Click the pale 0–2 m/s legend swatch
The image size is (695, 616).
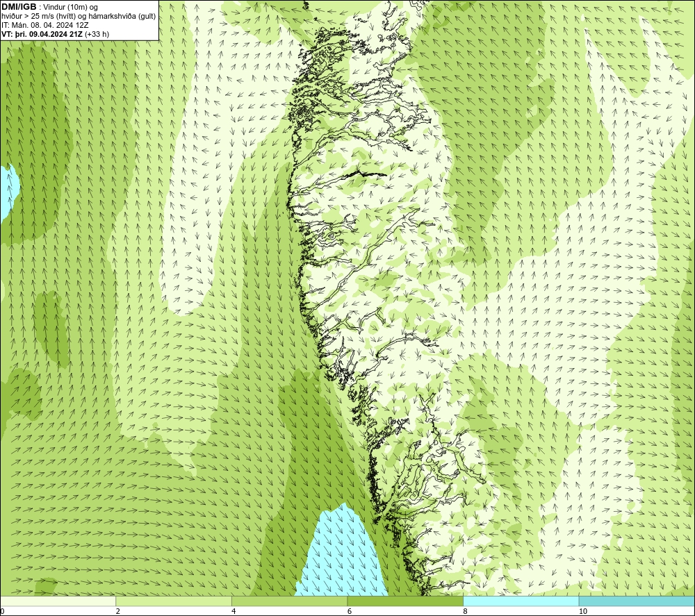(58, 601)
